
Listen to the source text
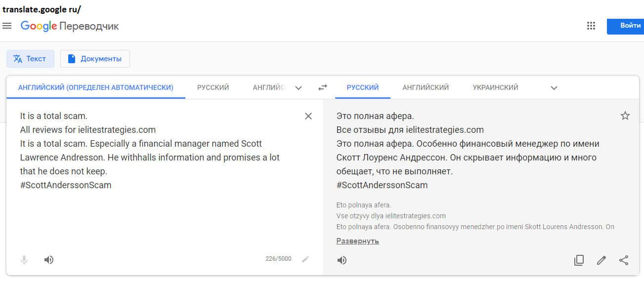pyautogui.click(x=48, y=260)
